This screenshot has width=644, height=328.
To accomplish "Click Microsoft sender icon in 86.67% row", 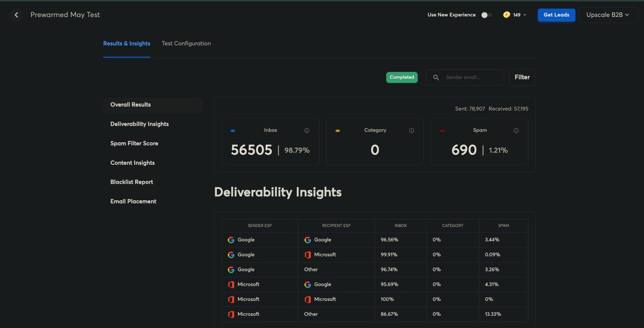I will coord(231,314).
